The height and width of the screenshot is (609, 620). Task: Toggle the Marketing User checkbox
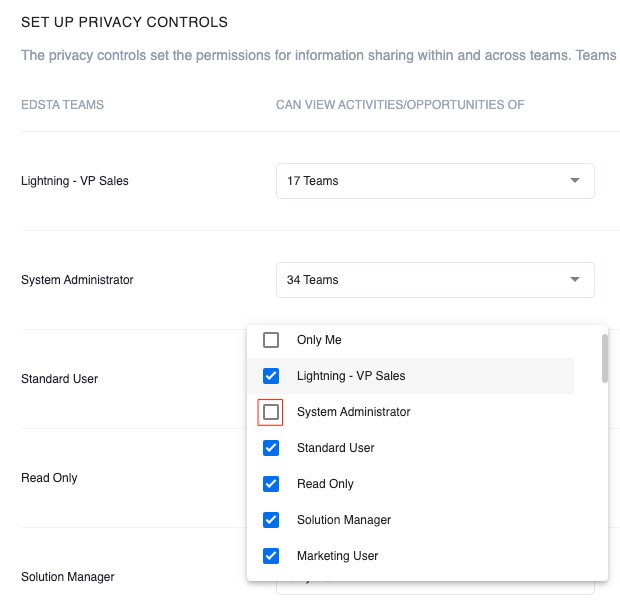click(x=270, y=556)
